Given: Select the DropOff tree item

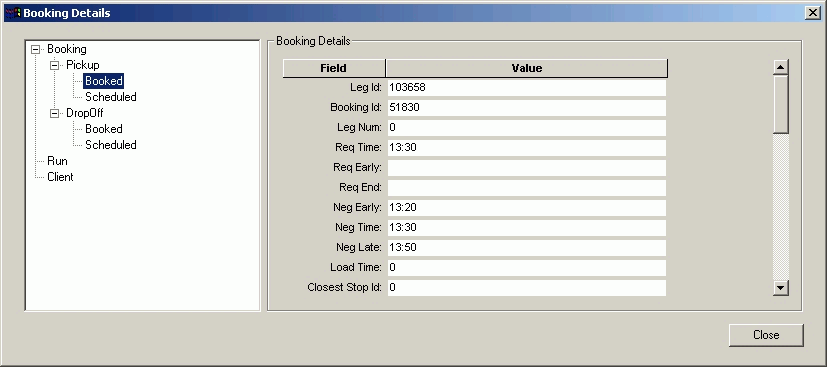Looking at the screenshot, I should point(85,113).
